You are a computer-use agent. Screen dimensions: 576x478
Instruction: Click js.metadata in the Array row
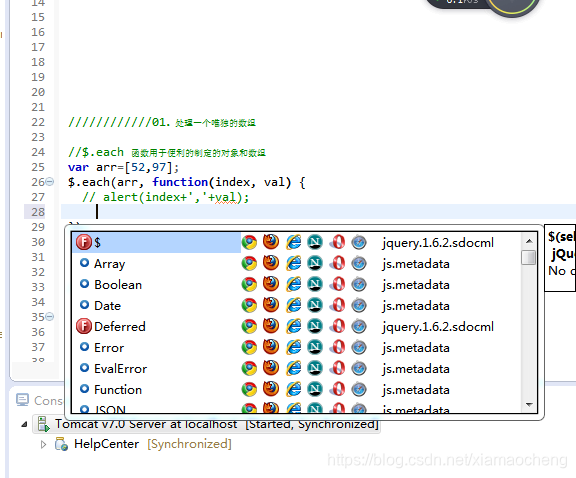point(415,264)
